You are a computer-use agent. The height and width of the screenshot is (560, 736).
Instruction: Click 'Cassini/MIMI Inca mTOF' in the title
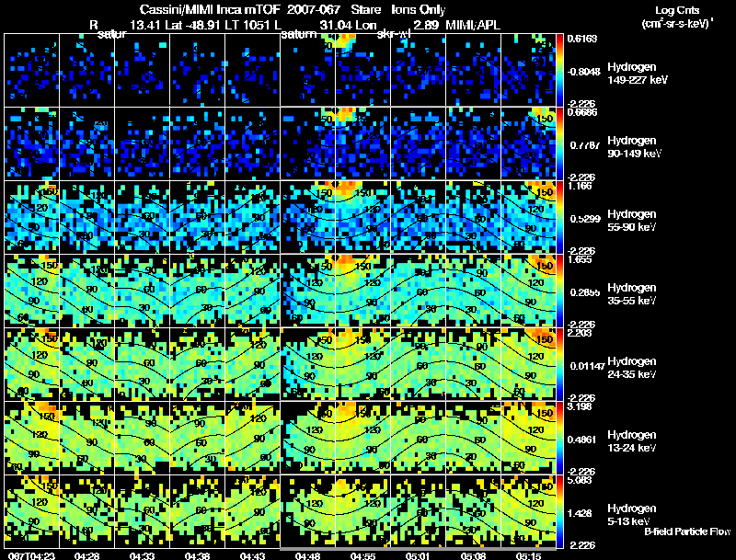210,9
